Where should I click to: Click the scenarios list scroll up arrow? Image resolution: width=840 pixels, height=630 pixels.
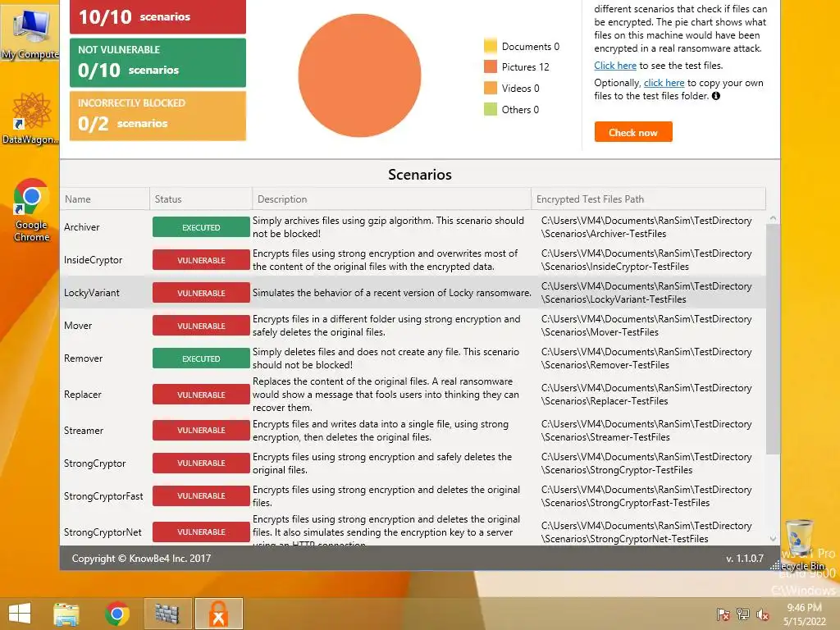[773, 218]
